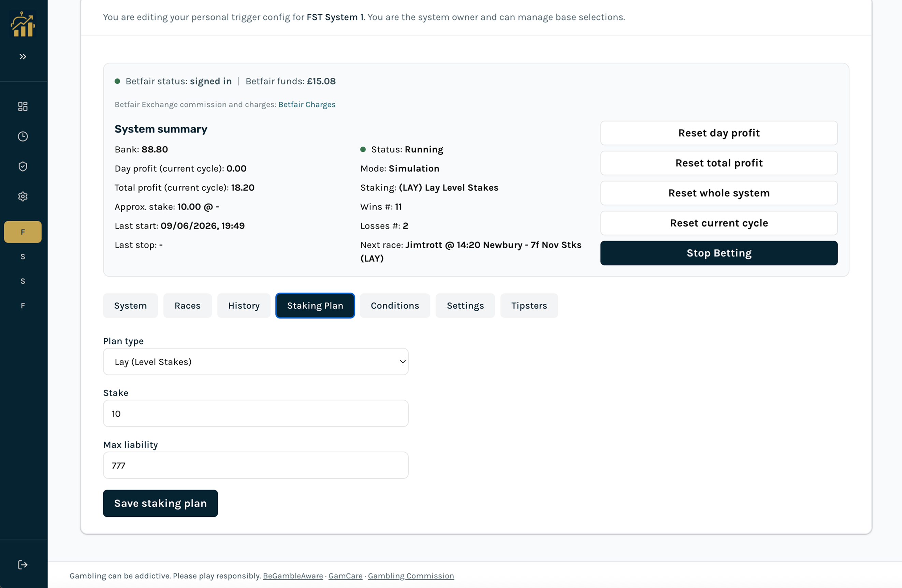Open the settings gear icon in sidebar
The image size is (902, 588).
[23, 196]
